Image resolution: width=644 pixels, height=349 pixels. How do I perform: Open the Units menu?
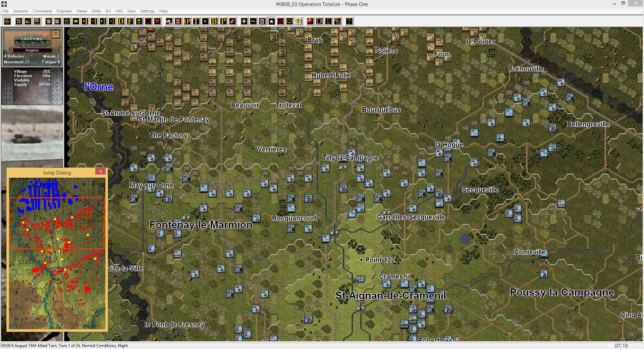96,11
